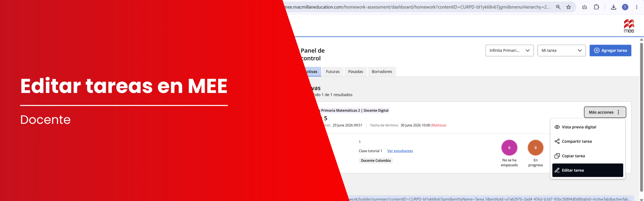Click the Panel de control heading
The height and width of the screenshot is (201, 644).
[313, 55]
